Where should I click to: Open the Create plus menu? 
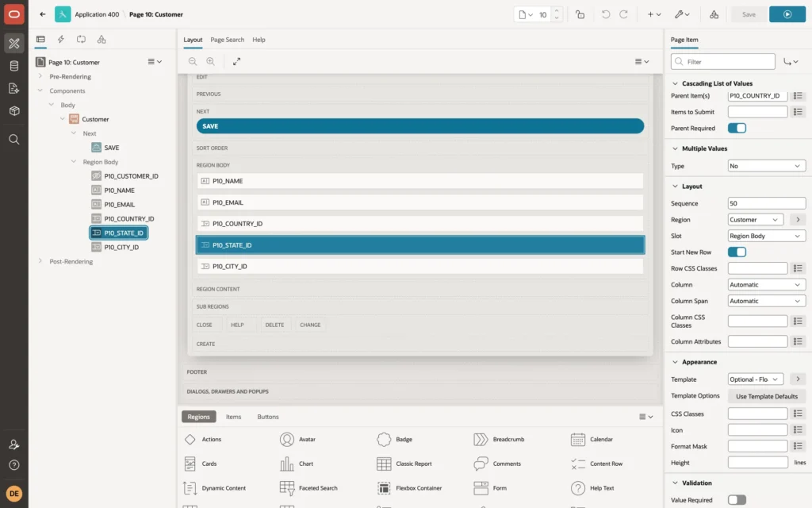654,14
